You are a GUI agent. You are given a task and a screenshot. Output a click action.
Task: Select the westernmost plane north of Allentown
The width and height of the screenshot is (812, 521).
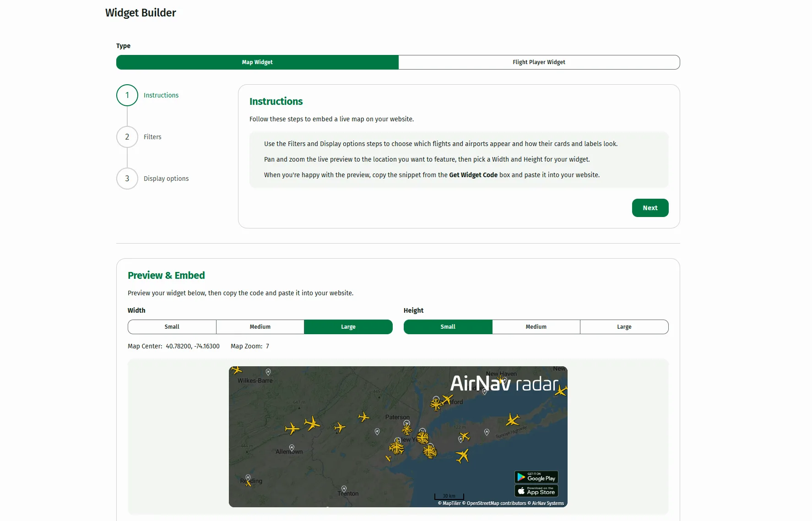[x=292, y=429]
